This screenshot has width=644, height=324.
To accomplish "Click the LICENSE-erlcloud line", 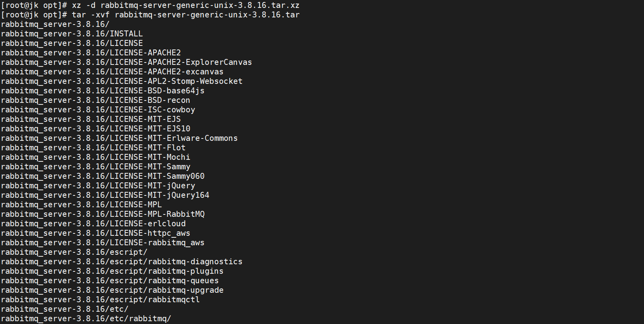I will point(93,224).
